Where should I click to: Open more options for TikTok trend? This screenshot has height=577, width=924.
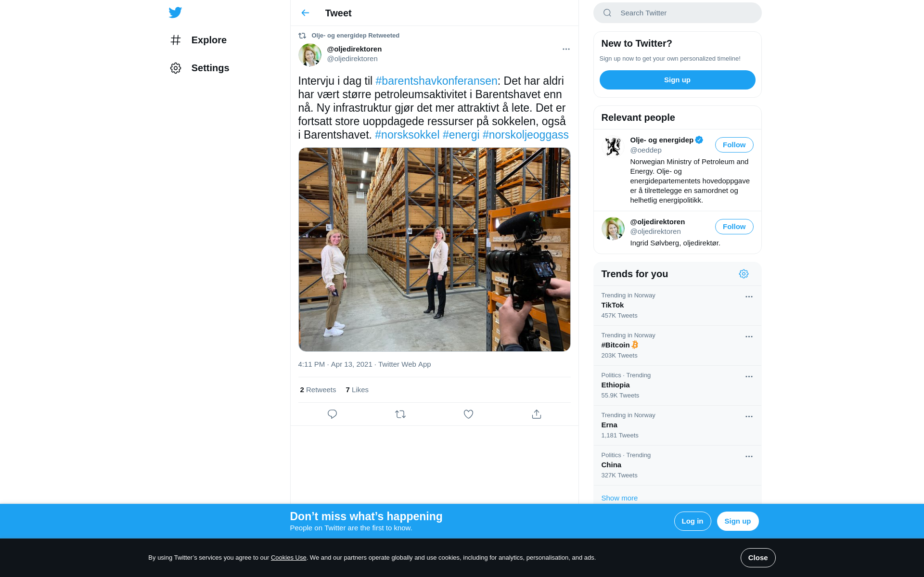(749, 297)
